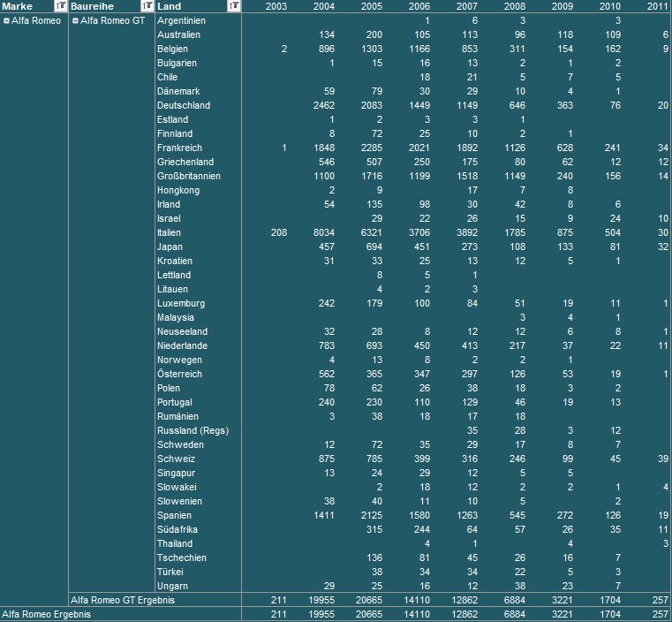Click the Argentinien row label
Screen dimensions: 672x622
181,20
